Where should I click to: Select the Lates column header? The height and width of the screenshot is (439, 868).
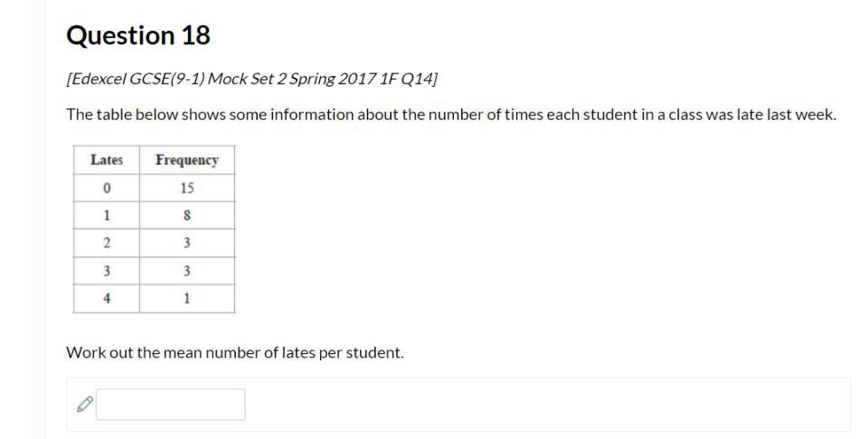pyautogui.click(x=107, y=160)
